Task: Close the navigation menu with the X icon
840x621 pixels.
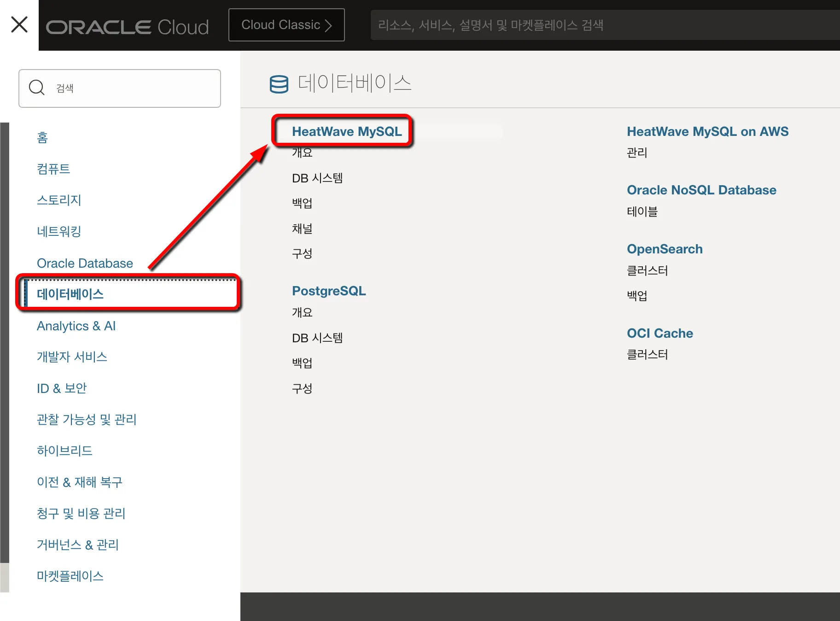Action: point(19,24)
